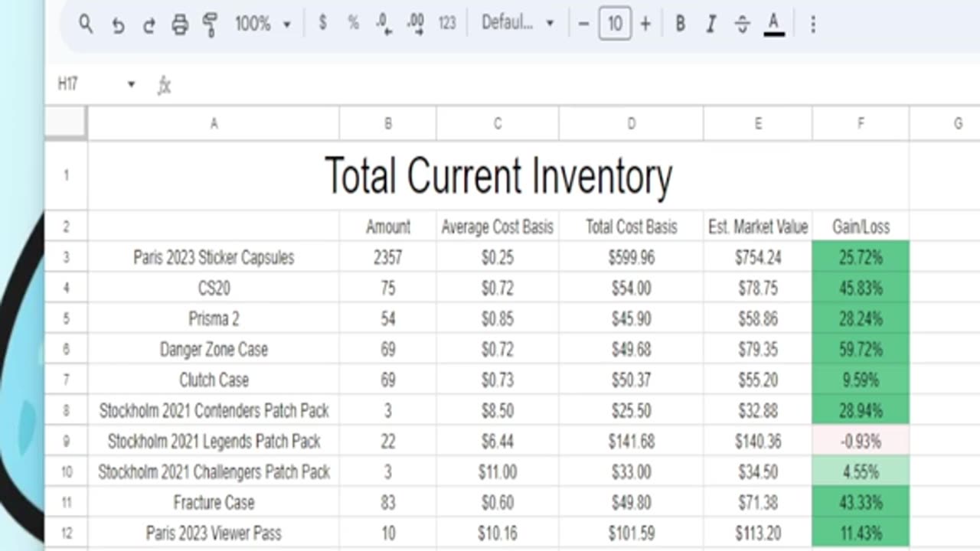Click the select-all corner box
Viewport: 980px width, 551px height.
(66, 122)
